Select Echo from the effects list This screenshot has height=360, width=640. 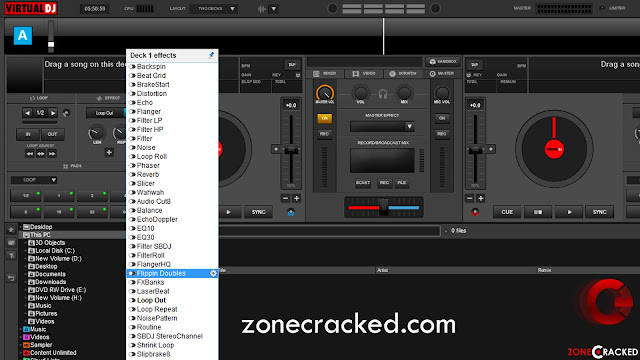pyautogui.click(x=144, y=102)
